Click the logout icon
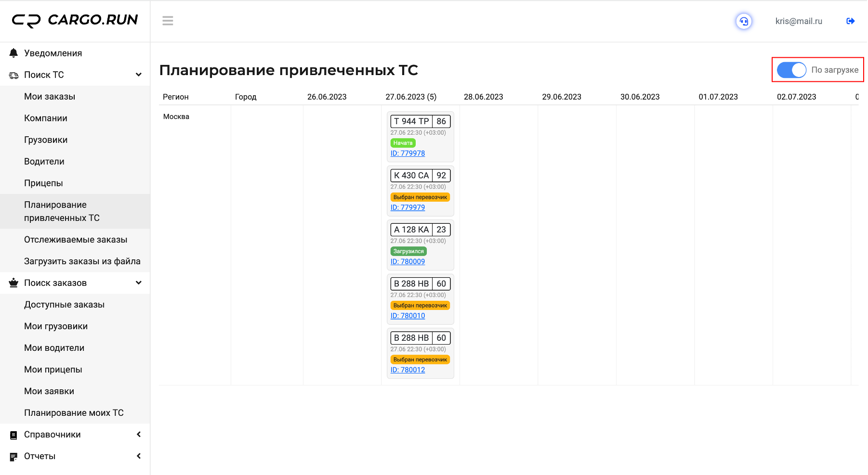This screenshot has height=475, width=868. point(850,21)
